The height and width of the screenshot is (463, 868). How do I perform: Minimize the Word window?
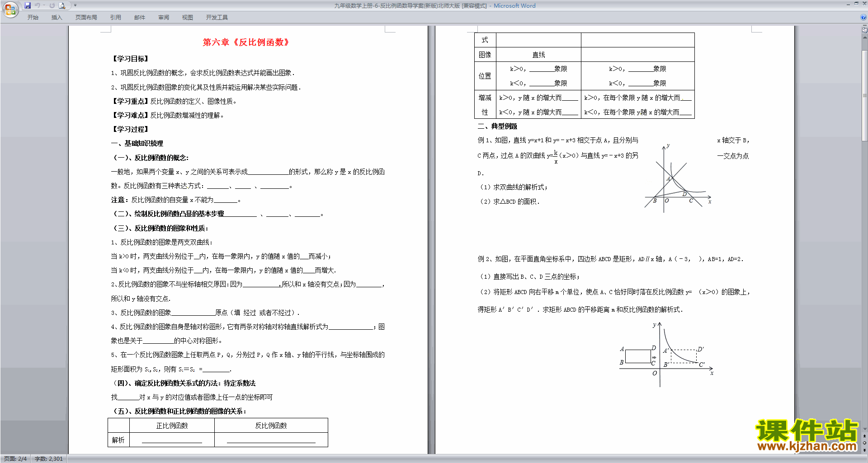[848, 4]
